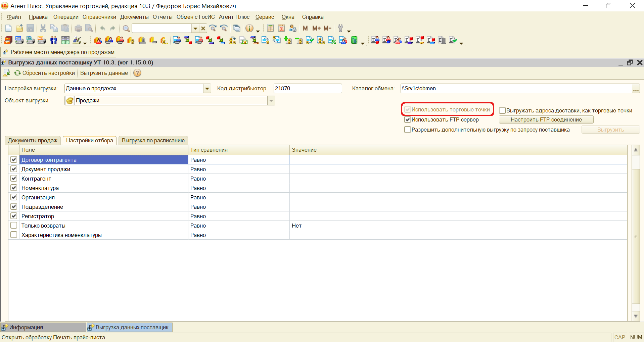Click the M+ memory add button
This screenshot has width=644, height=342.
pyautogui.click(x=316, y=29)
